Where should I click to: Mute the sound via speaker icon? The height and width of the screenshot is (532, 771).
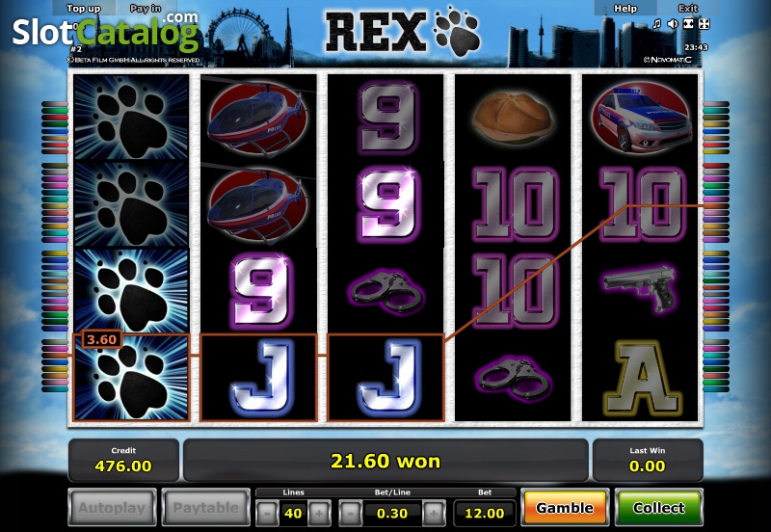[672, 23]
